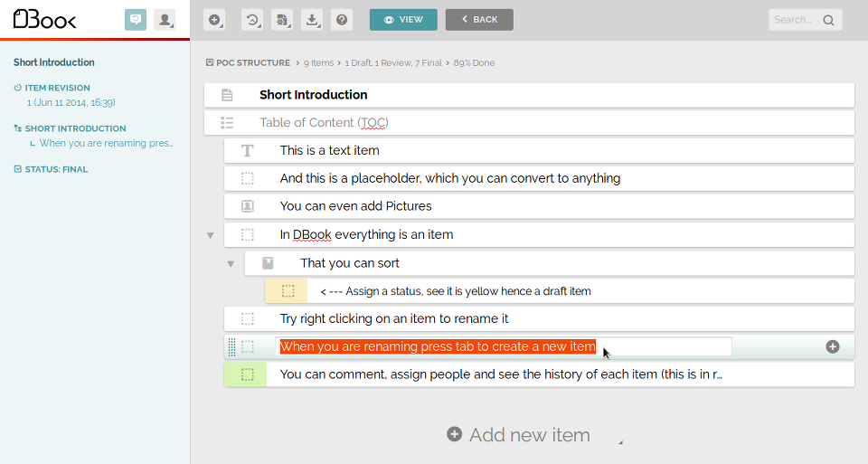
Task: Click the search magnifier icon
Action: point(829,20)
